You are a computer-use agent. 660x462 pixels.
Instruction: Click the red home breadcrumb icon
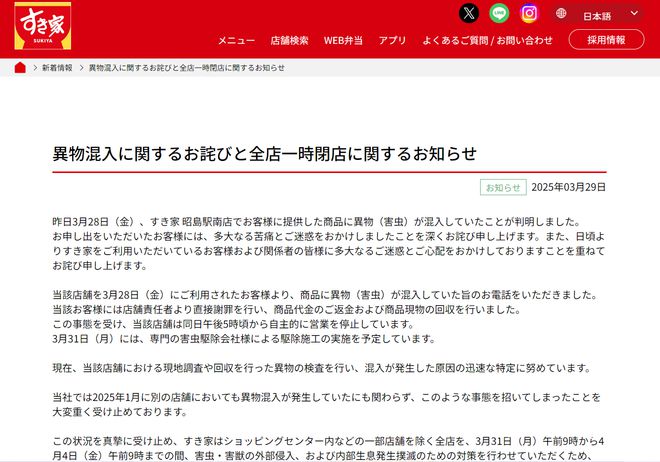pos(20,67)
